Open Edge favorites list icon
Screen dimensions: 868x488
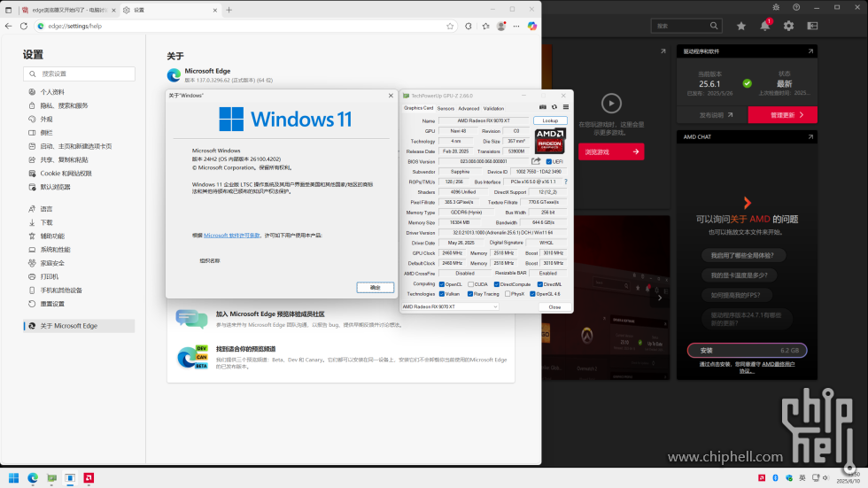486,26
